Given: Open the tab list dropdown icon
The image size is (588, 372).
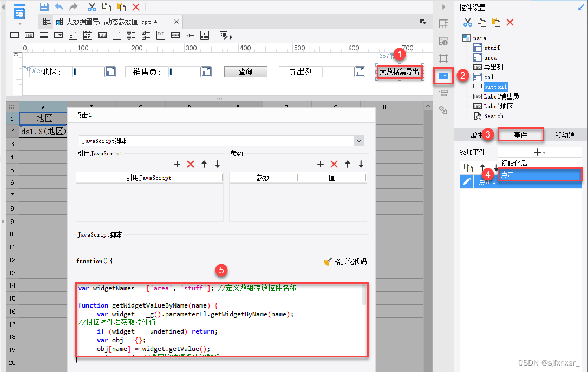Looking at the screenshot, I should 423,22.
